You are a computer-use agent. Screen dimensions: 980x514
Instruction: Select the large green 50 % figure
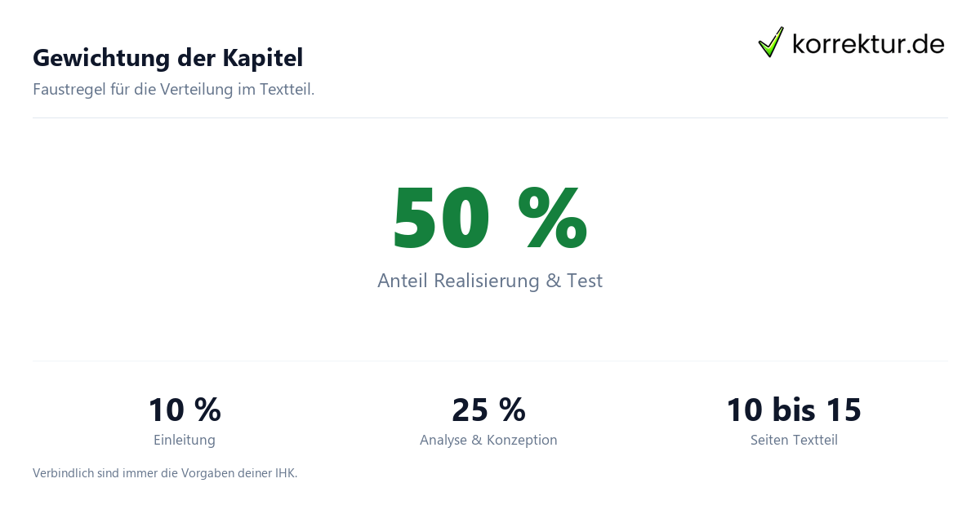point(490,218)
